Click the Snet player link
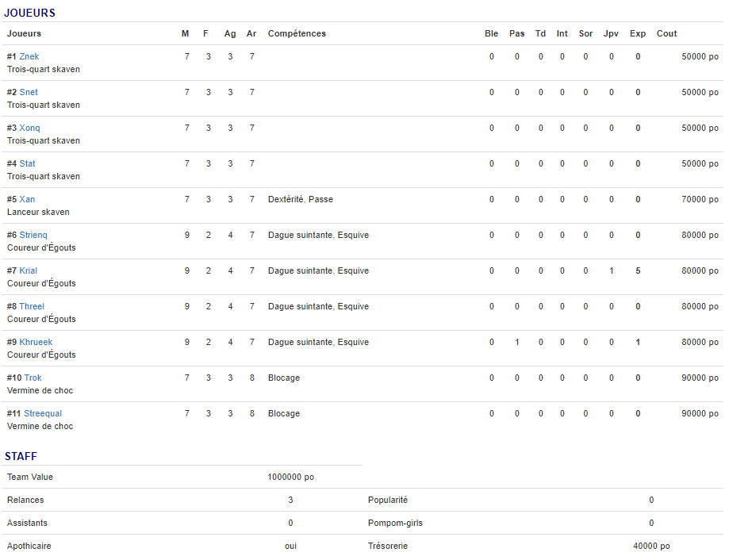 pos(29,92)
